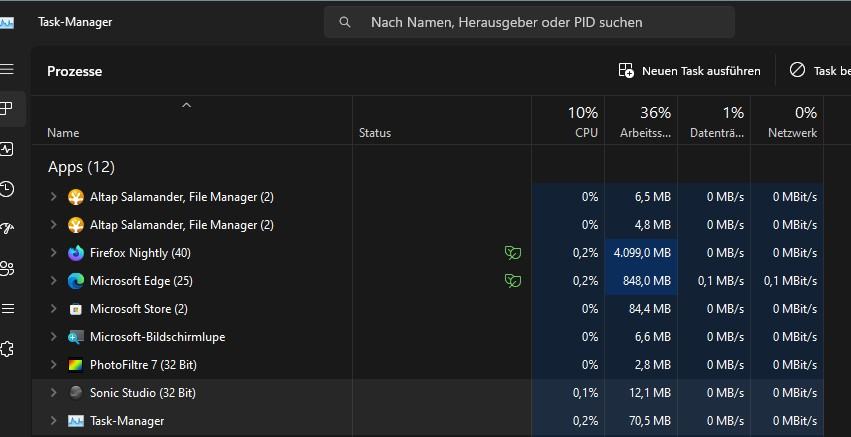Open the hamburger navigation menu

pyautogui.click(x=7, y=69)
